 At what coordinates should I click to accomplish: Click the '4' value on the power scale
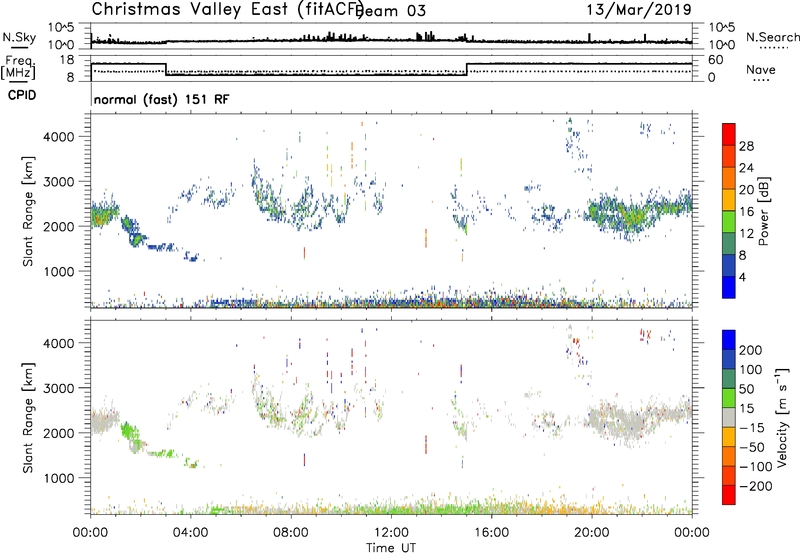pyautogui.click(x=743, y=277)
